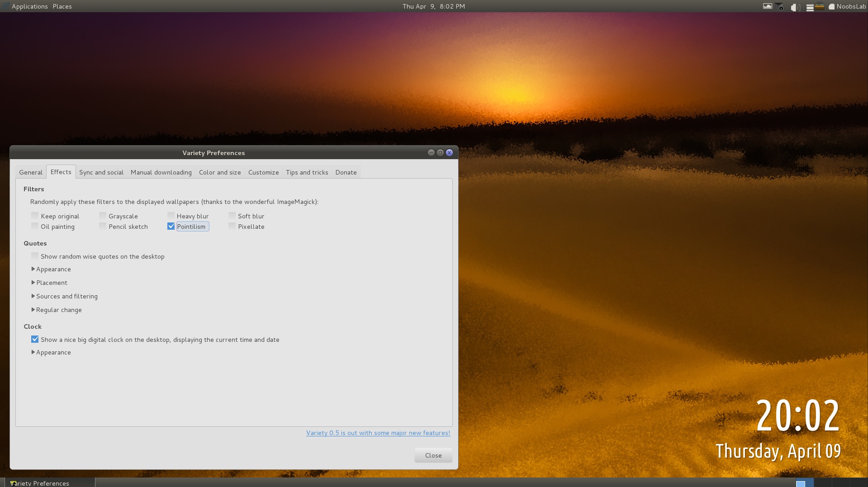
Task: Open the Variety tray icon menu
Action: (768, 6)
